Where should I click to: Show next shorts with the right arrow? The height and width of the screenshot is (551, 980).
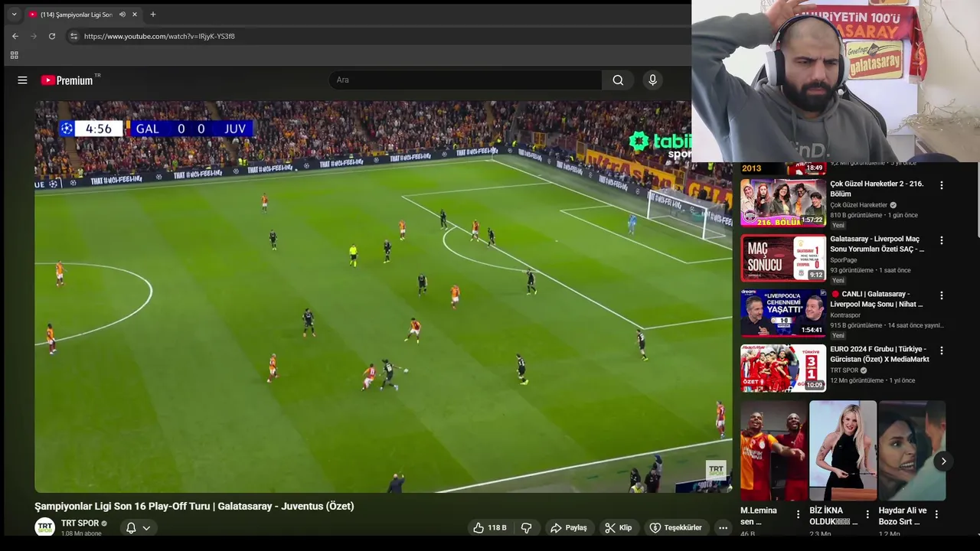(943, 461)
